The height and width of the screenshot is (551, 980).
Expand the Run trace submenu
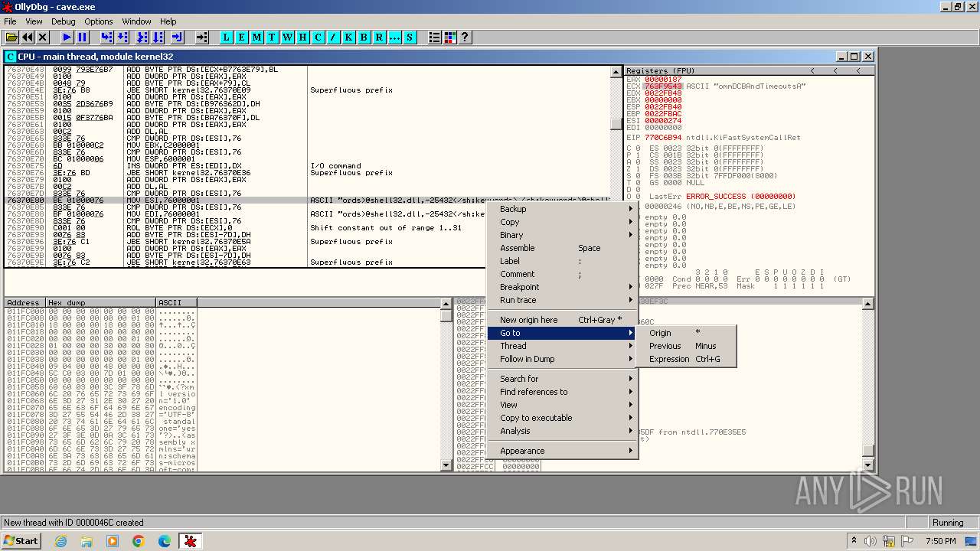click(x=563, y=300)
